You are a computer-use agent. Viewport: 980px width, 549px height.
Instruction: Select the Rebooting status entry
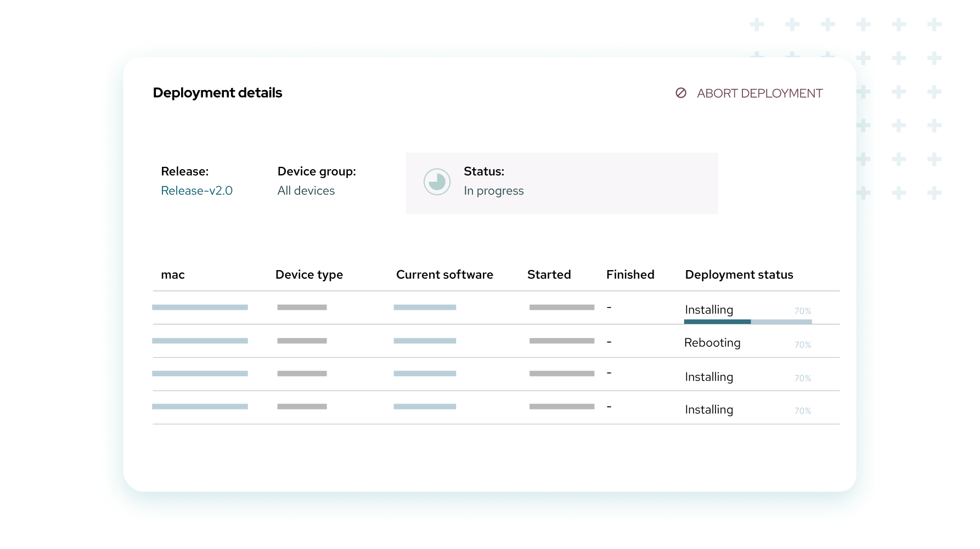pyautogui.click(x=712, y=342)
